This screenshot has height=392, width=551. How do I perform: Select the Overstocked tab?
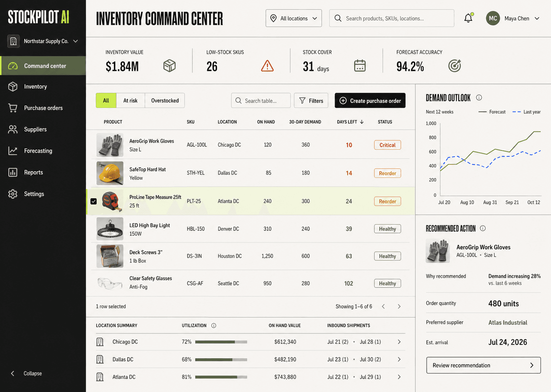[x=165, y=100]
